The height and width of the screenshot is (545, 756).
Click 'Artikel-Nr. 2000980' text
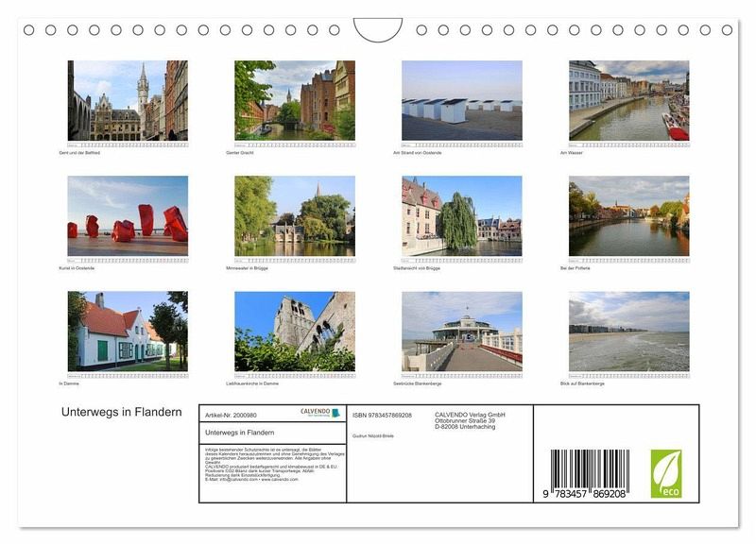[231, 416]
